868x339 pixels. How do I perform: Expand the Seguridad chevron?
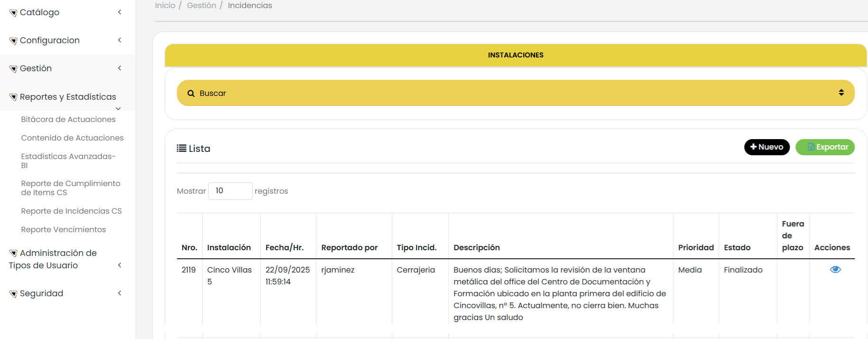(x=120, y=293)
